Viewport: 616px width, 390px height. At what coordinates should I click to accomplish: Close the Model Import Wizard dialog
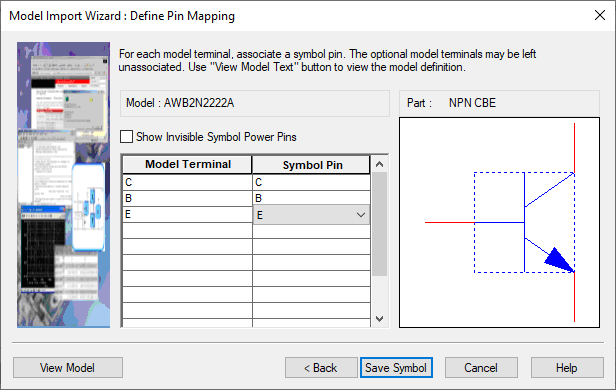pos(600,15)
